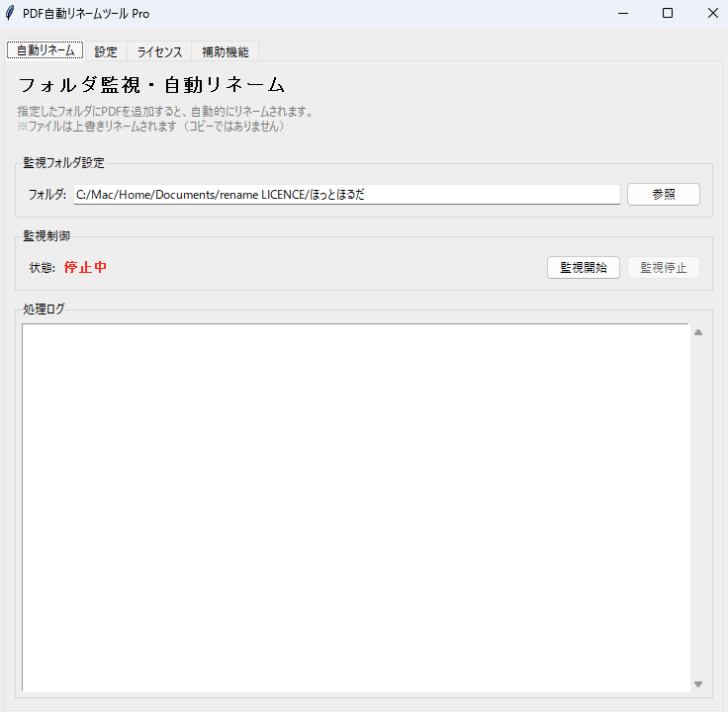
Task: Maximize the application window
Action: pyautogui.click(x=668, y=14)
